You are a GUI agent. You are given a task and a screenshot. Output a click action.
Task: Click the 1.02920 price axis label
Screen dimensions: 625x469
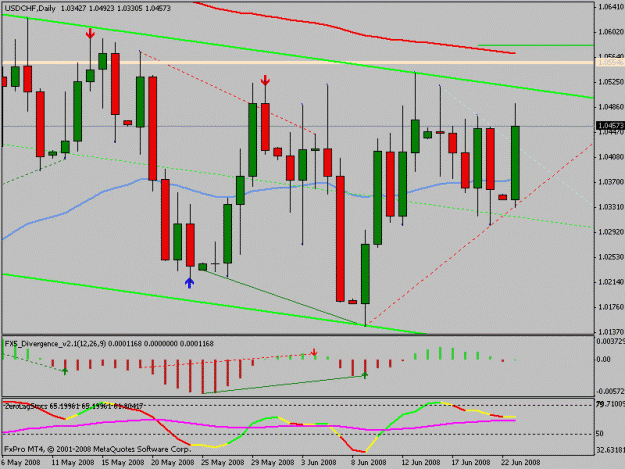pos(610,232)
